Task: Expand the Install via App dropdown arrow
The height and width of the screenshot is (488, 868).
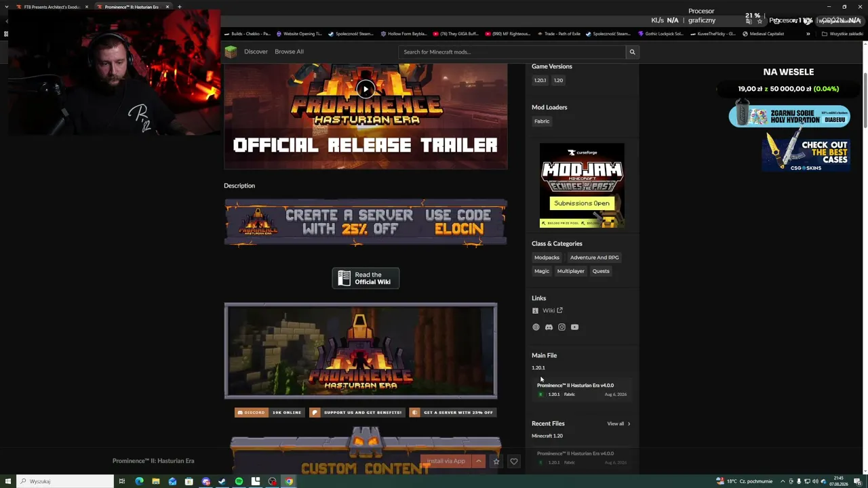Action: pos(478,461)
